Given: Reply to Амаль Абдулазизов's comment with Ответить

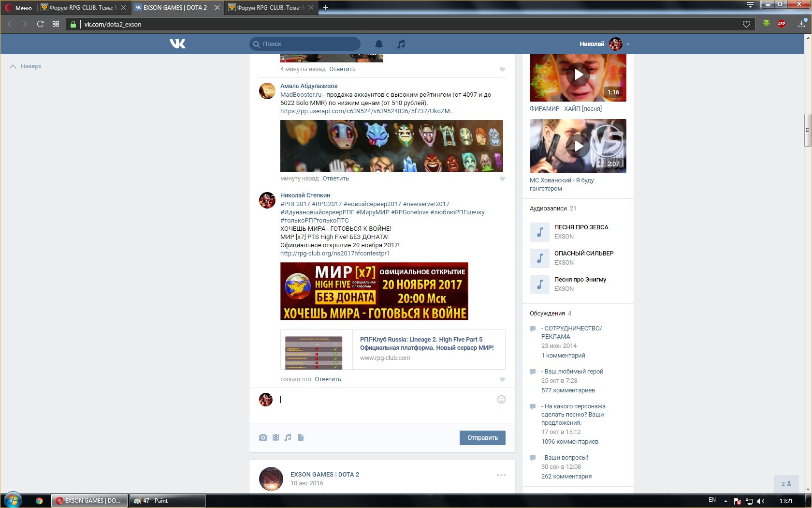Looking at the screenshot, I should coord(335,179).
